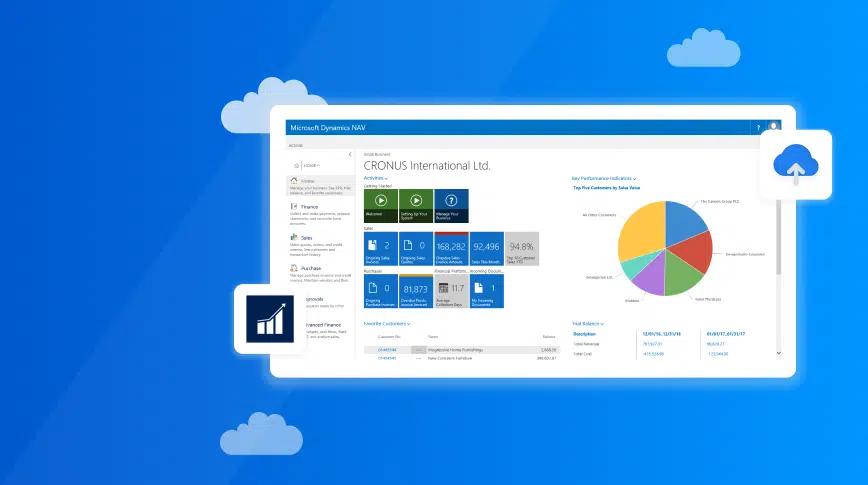Viewport: 868px width, 485px height.
Task: Open the 94.8% Top 10 Customer Sales tile
Action: pyautogui.click(x=522, y=249)
